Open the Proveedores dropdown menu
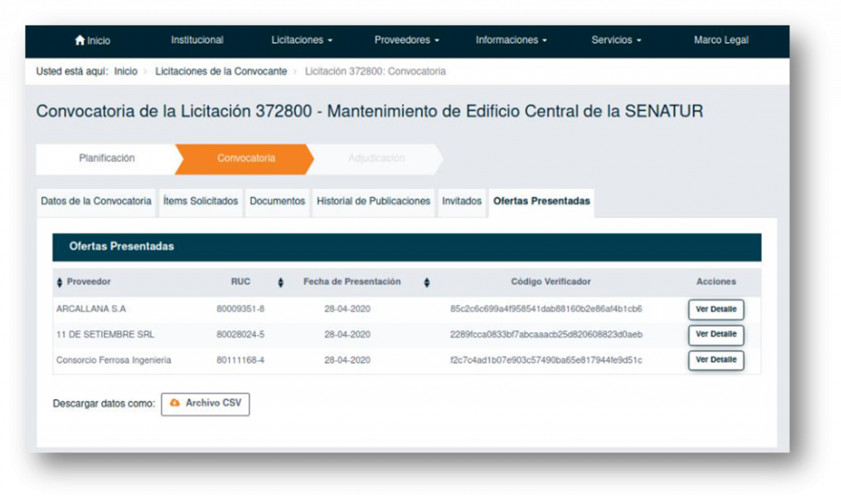 407,40
